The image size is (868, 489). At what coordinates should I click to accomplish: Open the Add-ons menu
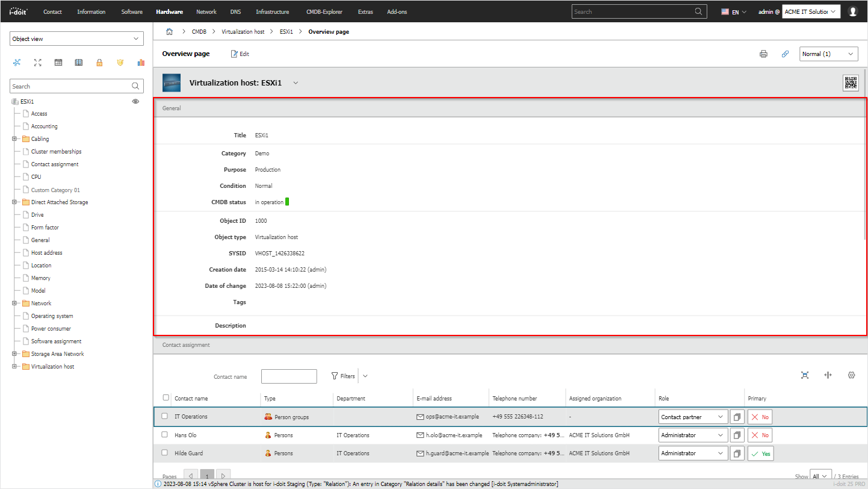point(397,11)
